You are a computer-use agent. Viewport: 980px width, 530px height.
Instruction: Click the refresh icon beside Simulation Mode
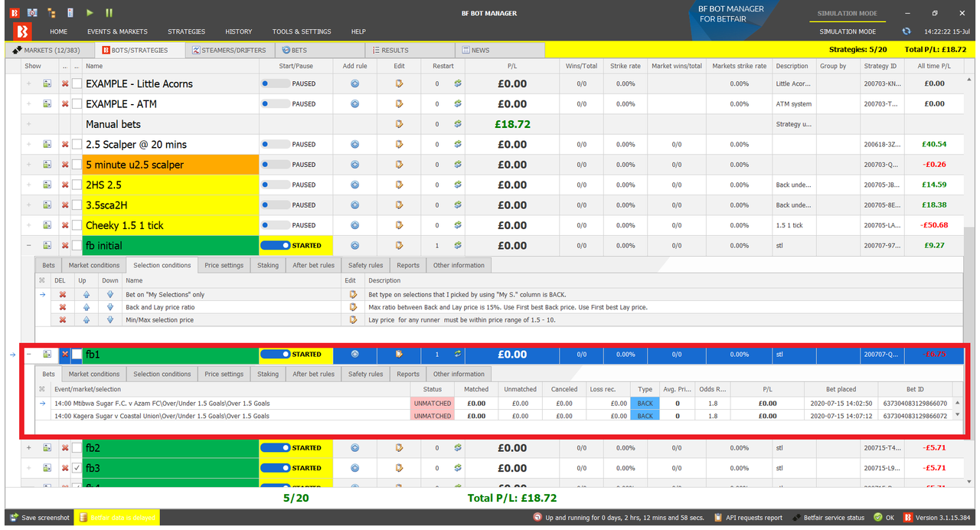906,31
